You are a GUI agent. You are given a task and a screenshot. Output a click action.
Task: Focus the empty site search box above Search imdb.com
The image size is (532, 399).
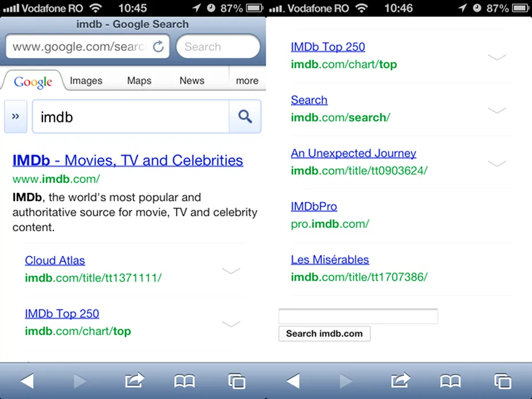tap(358, 316)
